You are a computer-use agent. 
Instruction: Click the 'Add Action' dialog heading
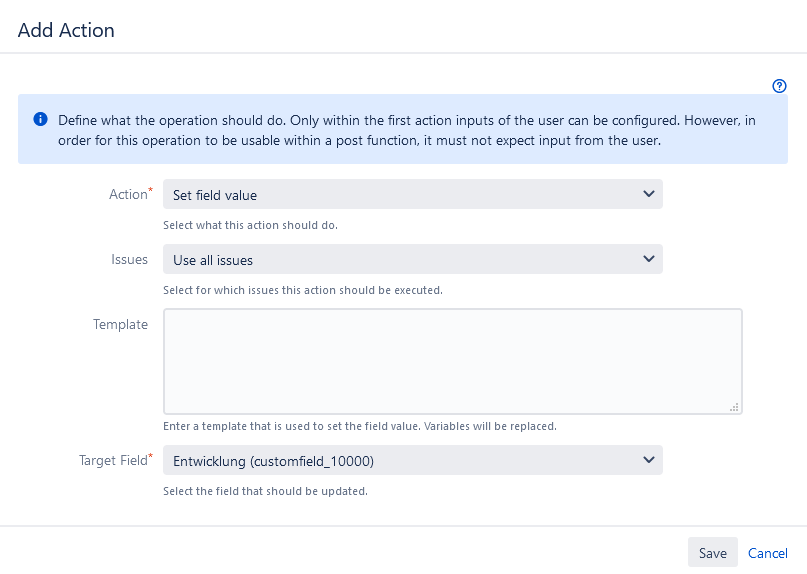[66, 30]
